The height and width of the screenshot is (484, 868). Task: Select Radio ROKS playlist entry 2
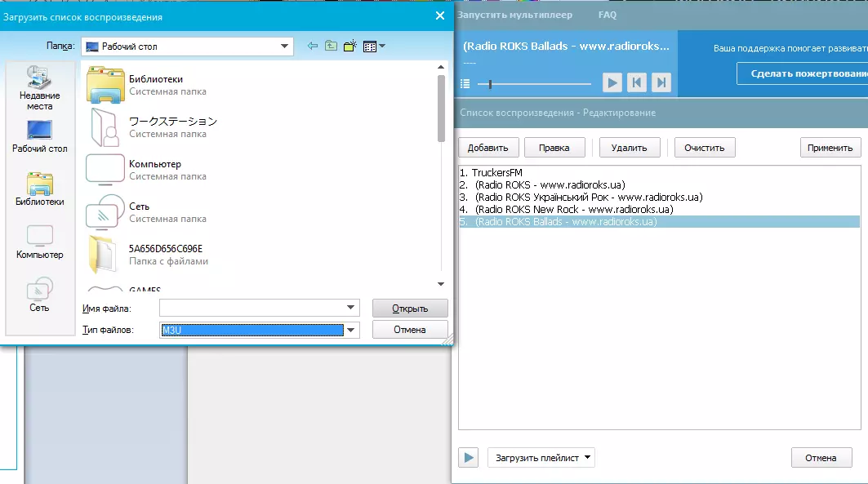[x=659, y=184]
